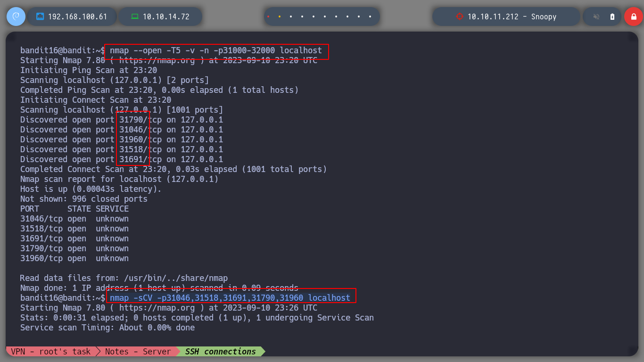
Task: Click 'Not shown: 996 closed ports' line
Action: 84,199
